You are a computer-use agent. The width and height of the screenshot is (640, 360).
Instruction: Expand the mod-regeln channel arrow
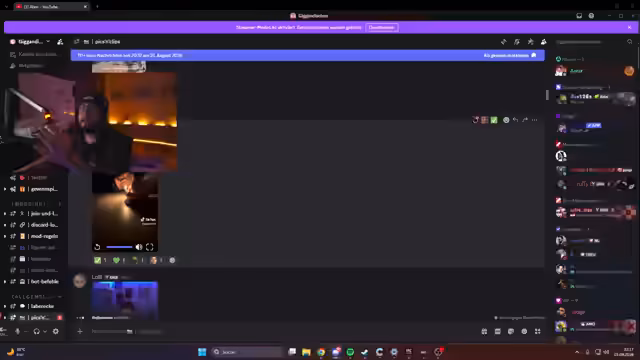(5, 236)
